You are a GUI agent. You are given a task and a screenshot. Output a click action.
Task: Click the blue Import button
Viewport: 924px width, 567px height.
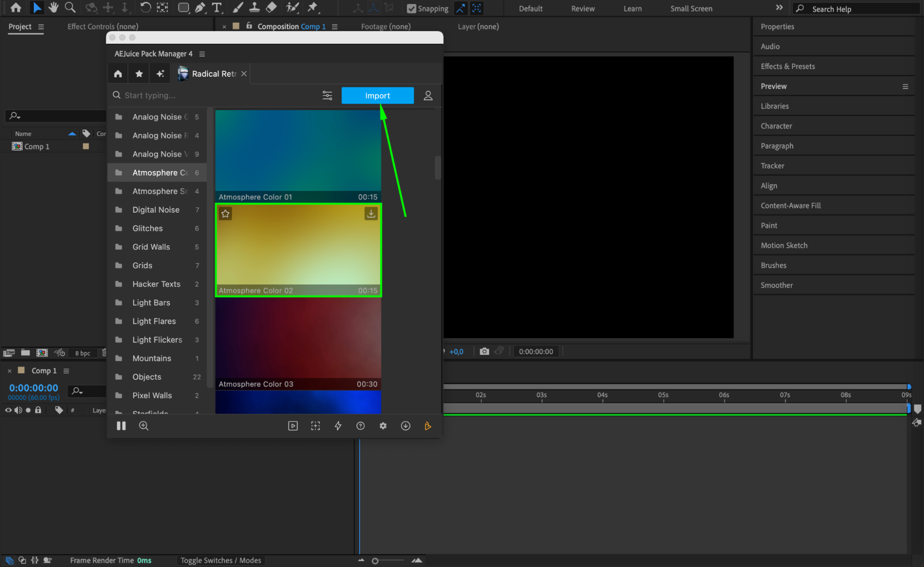(x=377, y=95)
